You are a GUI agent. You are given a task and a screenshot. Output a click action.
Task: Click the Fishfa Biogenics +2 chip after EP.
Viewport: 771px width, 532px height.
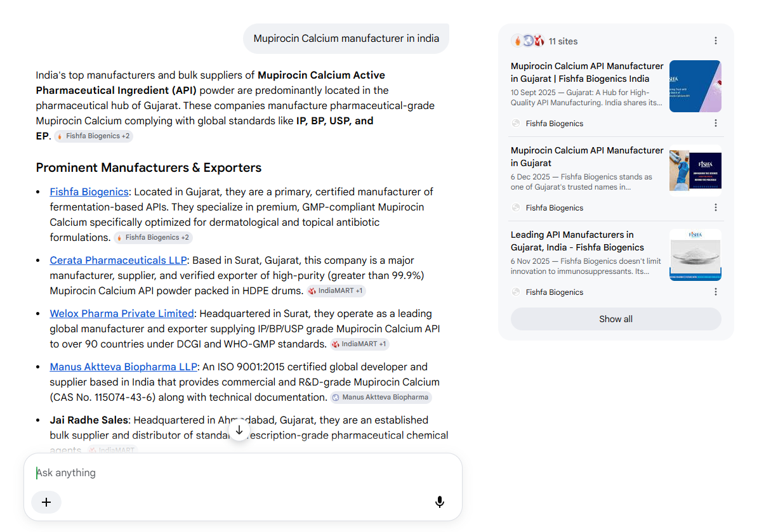[93, 136]
